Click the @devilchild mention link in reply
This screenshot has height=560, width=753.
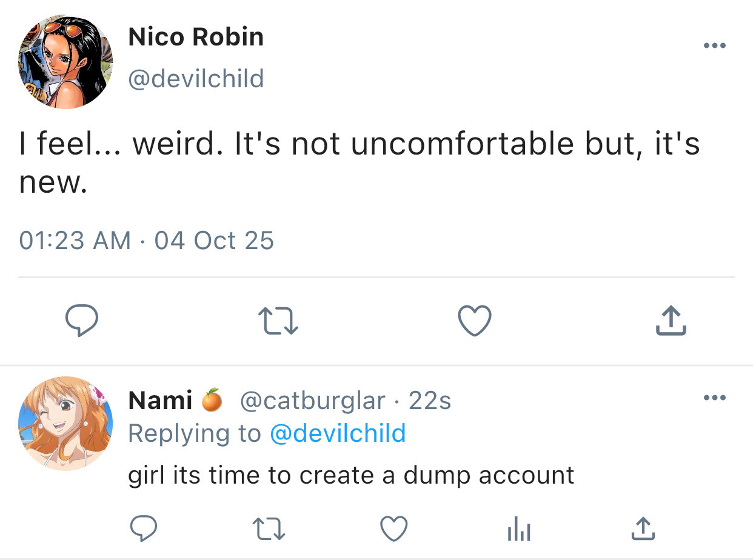(337, 433)
